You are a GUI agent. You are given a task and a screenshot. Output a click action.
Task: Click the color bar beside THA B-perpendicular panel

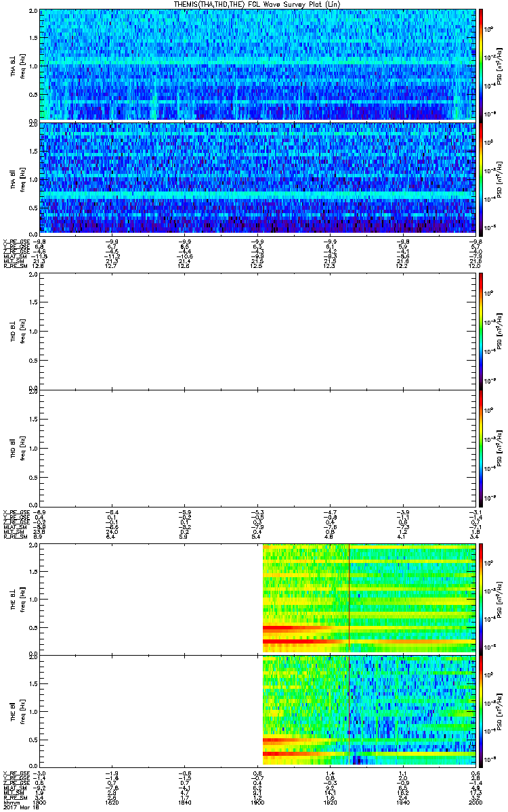pyautogui.click(x=481, y=64)
